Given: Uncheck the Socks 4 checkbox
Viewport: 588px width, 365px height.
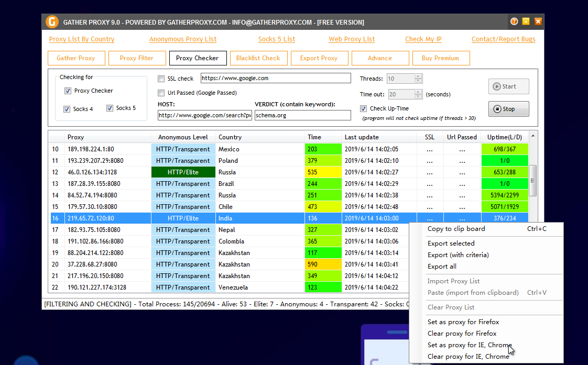Looking at the screenshot, I should click(67, 109).
